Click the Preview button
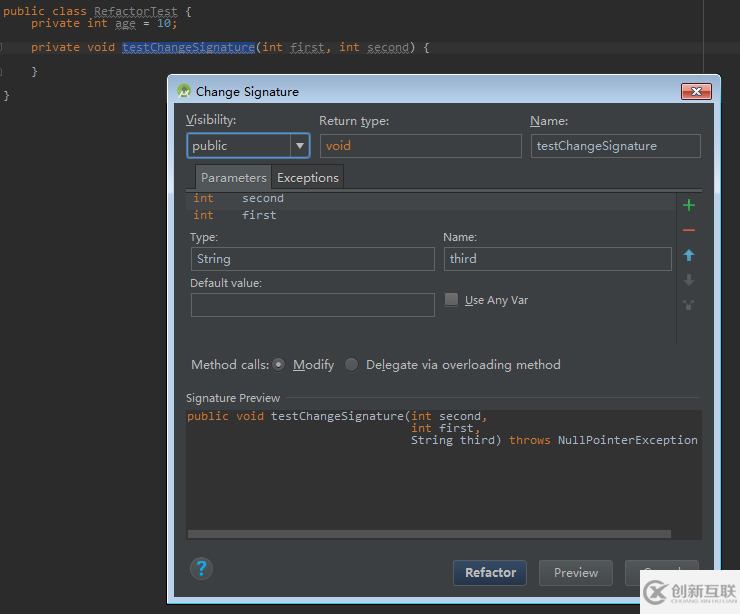Screen dimensions: 740x614 point(576,573)
